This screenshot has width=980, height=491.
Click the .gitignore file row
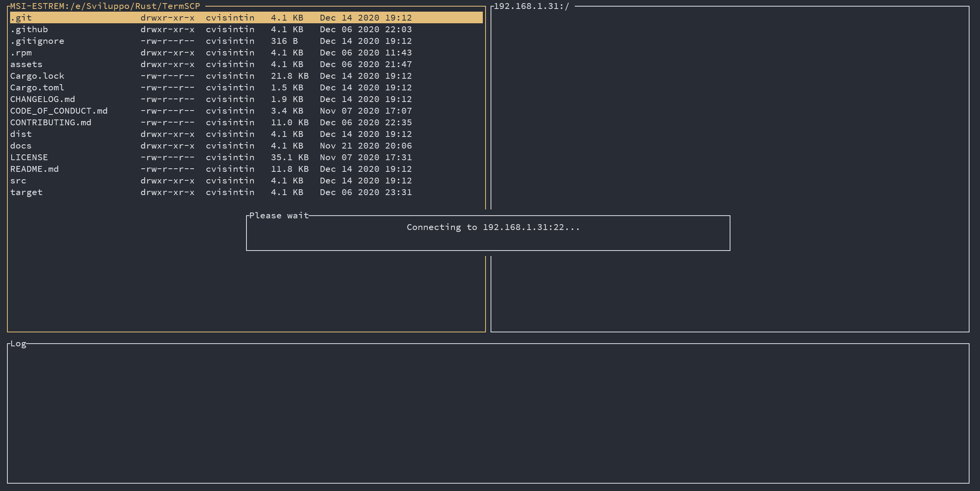[37, 41]
